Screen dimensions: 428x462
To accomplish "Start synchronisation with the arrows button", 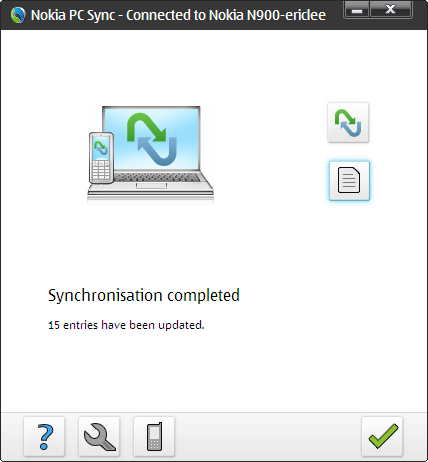I will click(x=348, y=123).
